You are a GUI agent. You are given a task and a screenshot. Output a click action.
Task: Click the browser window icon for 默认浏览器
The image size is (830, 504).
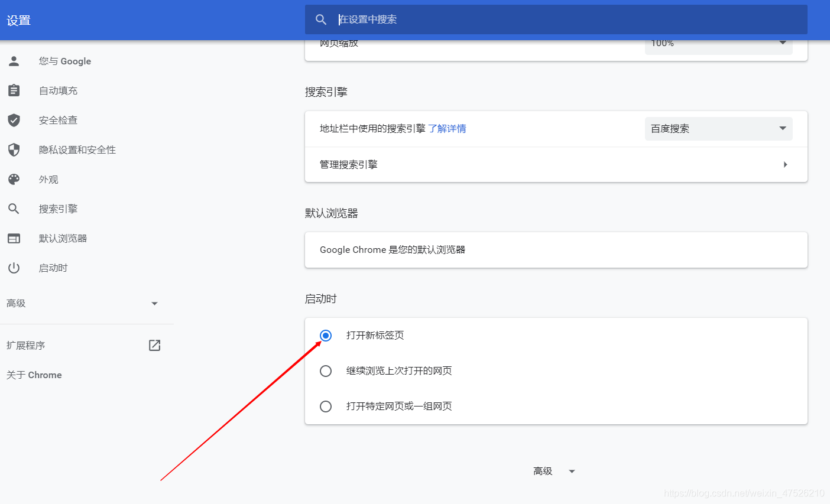coord(14,238)
